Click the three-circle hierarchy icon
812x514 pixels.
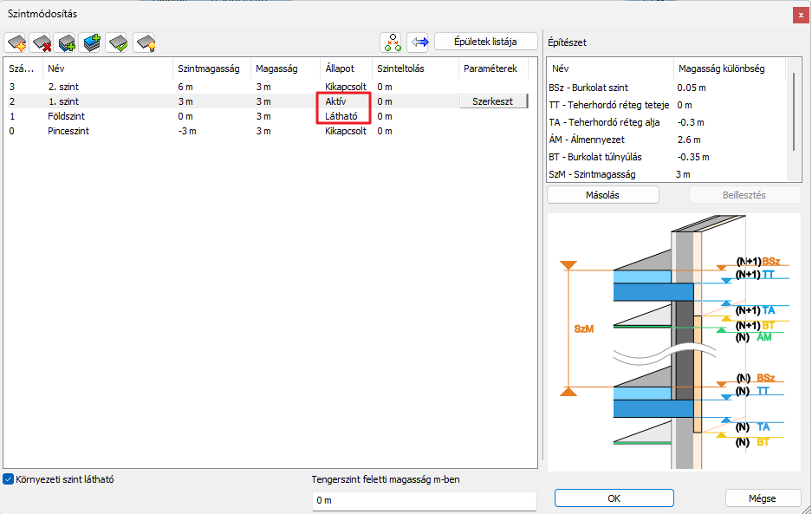pos(393,42)
